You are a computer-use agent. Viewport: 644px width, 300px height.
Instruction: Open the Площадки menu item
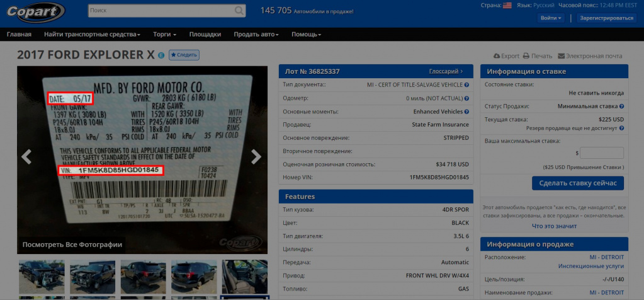tap(205, 35)
